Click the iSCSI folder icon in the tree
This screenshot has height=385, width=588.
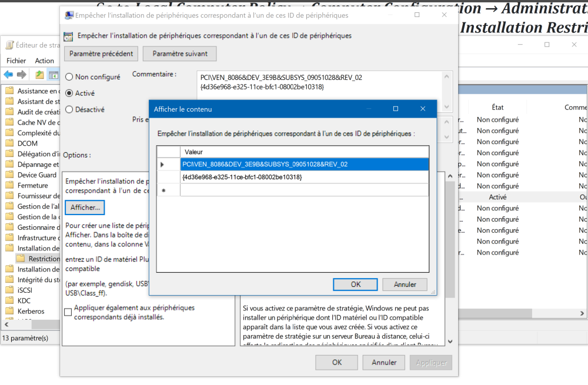click(x=10, y=290)
